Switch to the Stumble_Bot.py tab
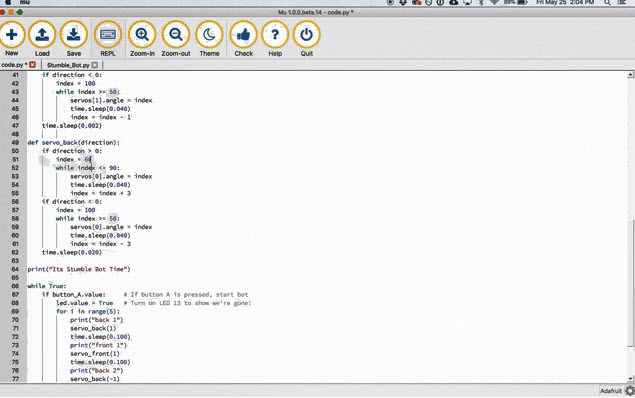 pyautogui.click(x=68, y=65)
